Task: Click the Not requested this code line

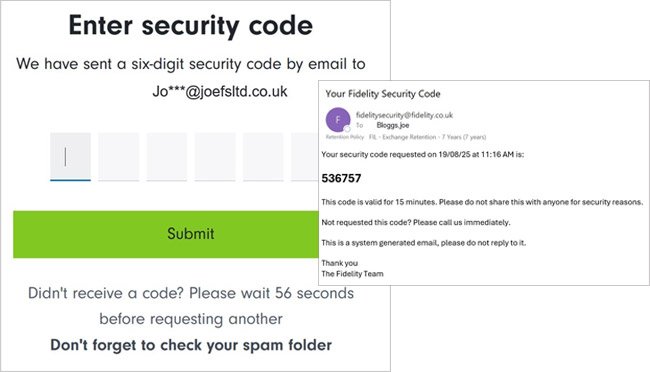Action: click(x=416, y=222)
